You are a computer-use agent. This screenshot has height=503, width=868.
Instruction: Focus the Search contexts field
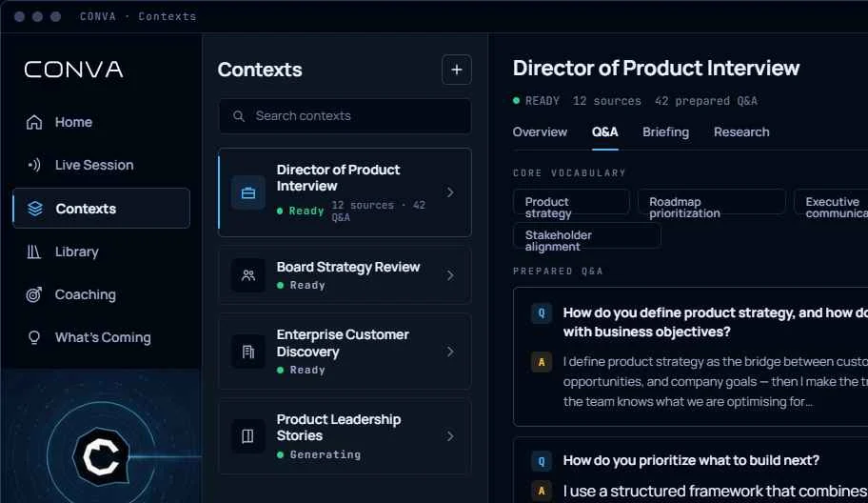coord(345,116)
